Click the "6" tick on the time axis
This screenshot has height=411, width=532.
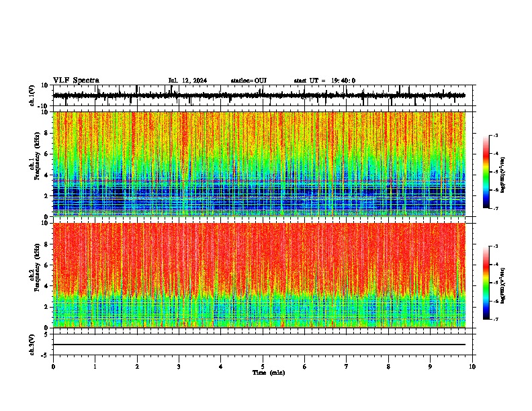pos(305,367)
